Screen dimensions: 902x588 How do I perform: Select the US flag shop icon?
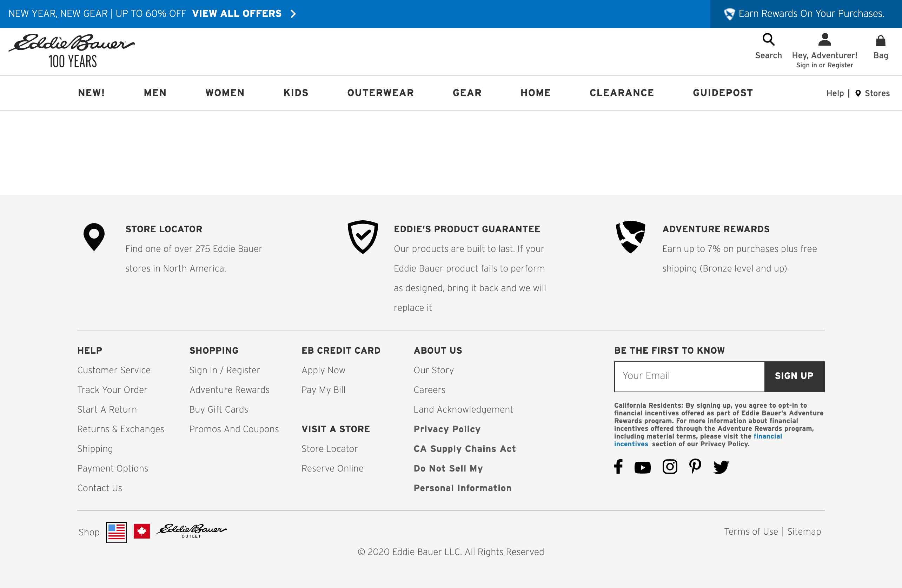click(117, 532)
